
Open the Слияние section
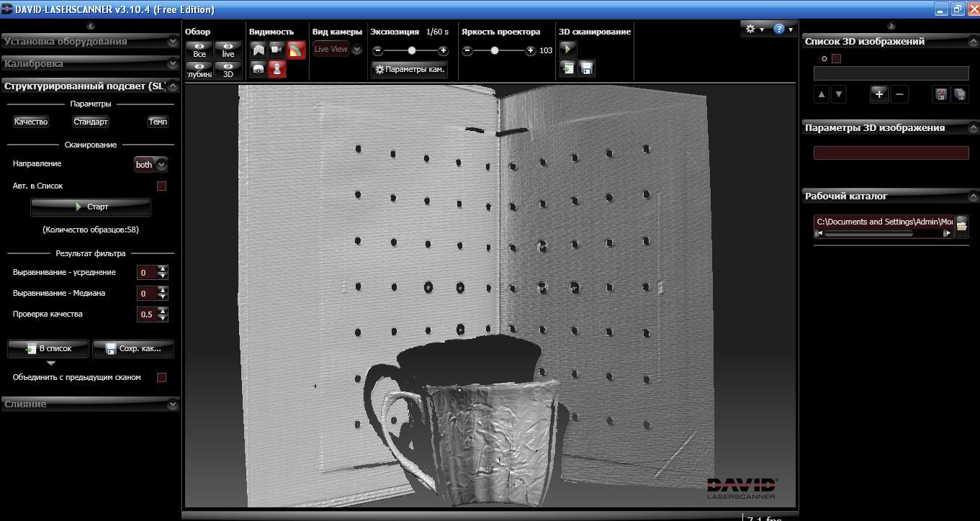point(90,404)
